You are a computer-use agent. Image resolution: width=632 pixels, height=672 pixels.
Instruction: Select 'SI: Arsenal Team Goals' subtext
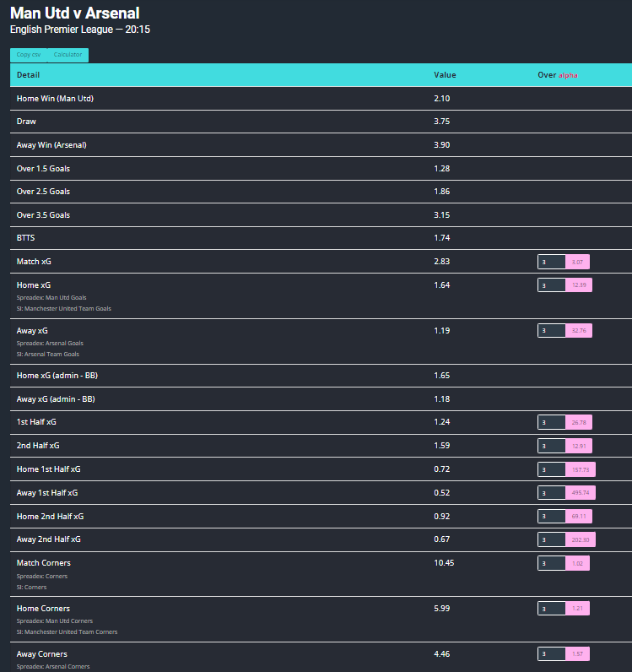pos(47,355)
